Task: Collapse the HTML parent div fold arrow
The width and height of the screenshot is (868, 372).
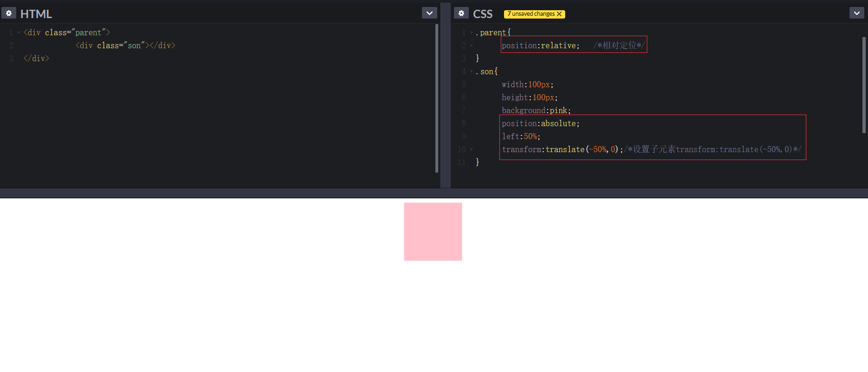Action: tap(19, 32)
